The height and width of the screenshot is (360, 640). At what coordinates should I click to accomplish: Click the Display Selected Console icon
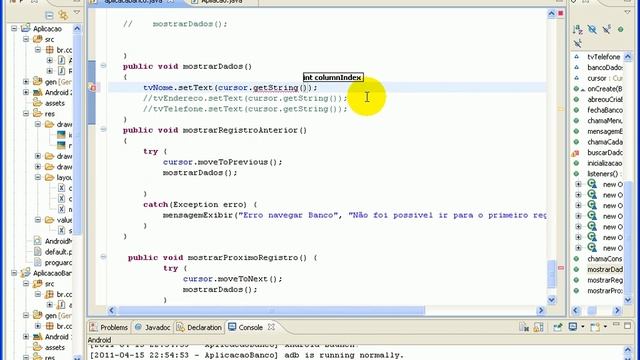click(x=573, y=327)
